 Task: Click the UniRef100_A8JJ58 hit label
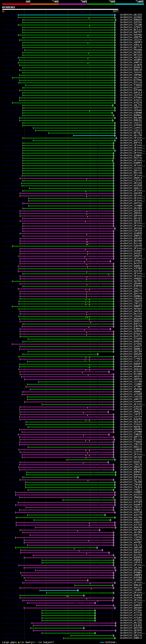(x=131, y=135)
